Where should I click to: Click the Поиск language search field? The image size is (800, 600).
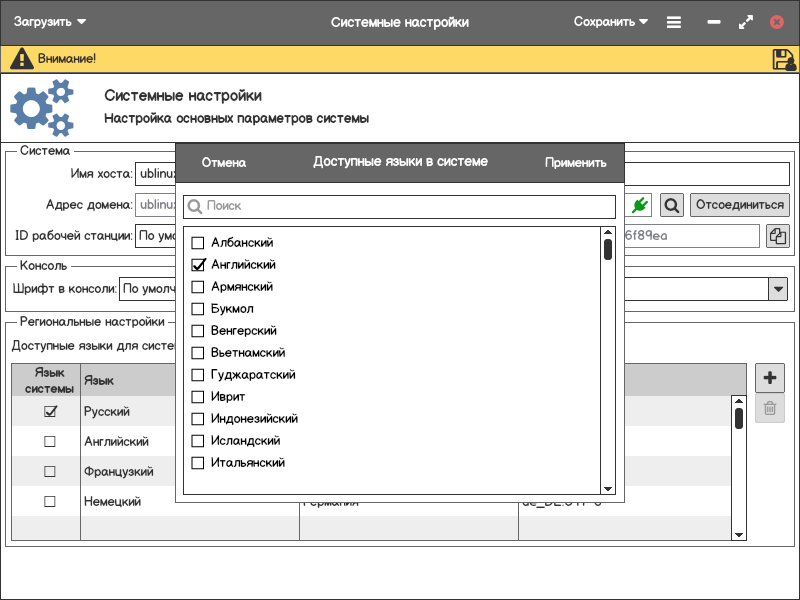pyautogui.click(x=400, y=206)
